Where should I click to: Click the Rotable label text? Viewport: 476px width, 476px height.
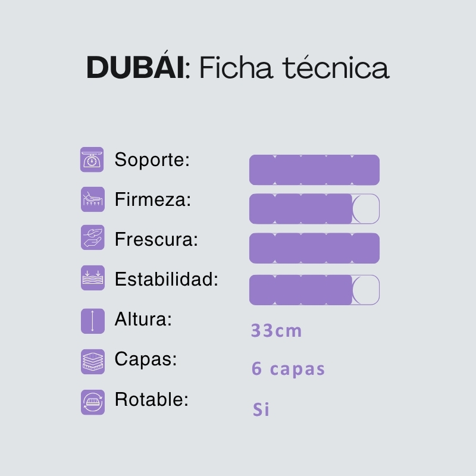(151, 400)
